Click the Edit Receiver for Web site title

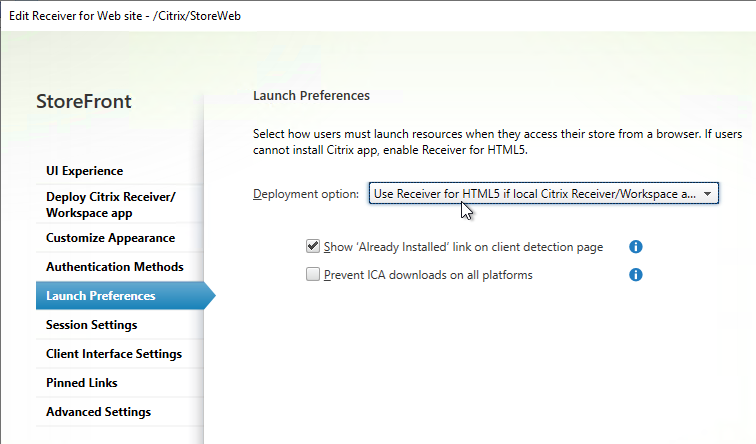125,16
